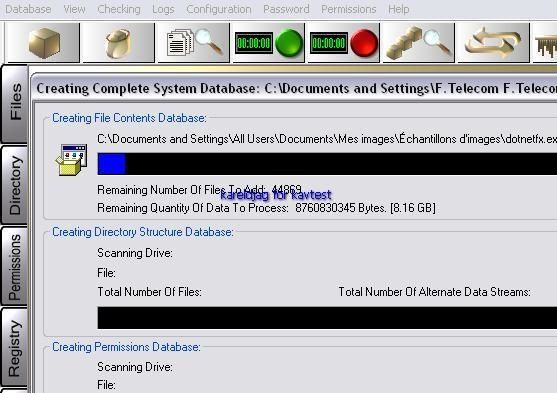This screenshot has height=393, width=557.
Task: Click the gold swap arrows icon
Action: click(x=493, y=43)
